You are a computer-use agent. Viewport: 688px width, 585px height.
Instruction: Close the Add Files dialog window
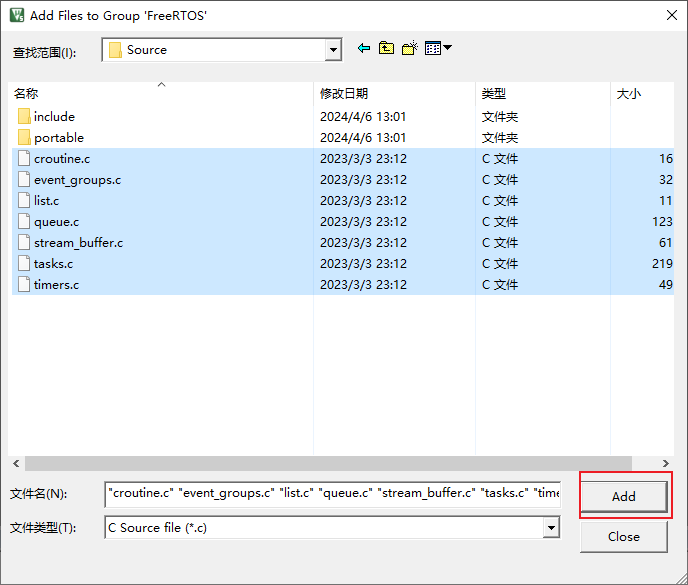coord(623,536)
